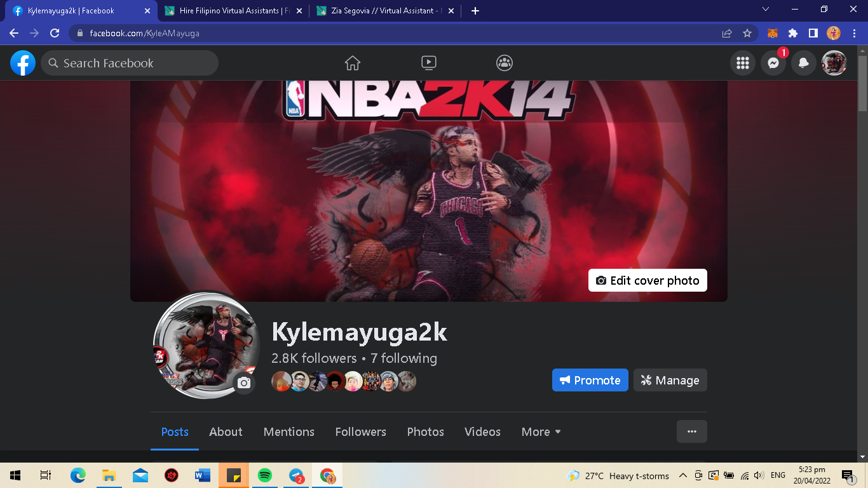
Task: Open Telegram from the taskbar
Action: (x=296, y=475)
